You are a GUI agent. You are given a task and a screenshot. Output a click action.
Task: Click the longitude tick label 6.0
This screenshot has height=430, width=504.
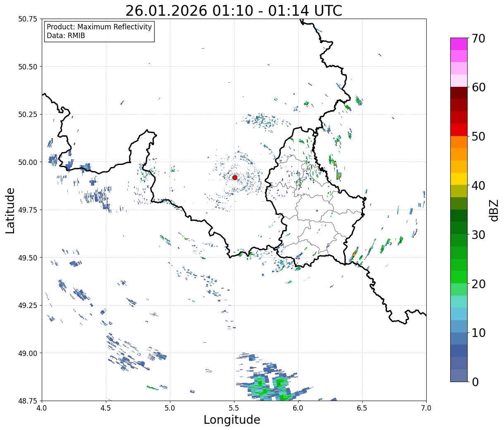click(298, 408)
